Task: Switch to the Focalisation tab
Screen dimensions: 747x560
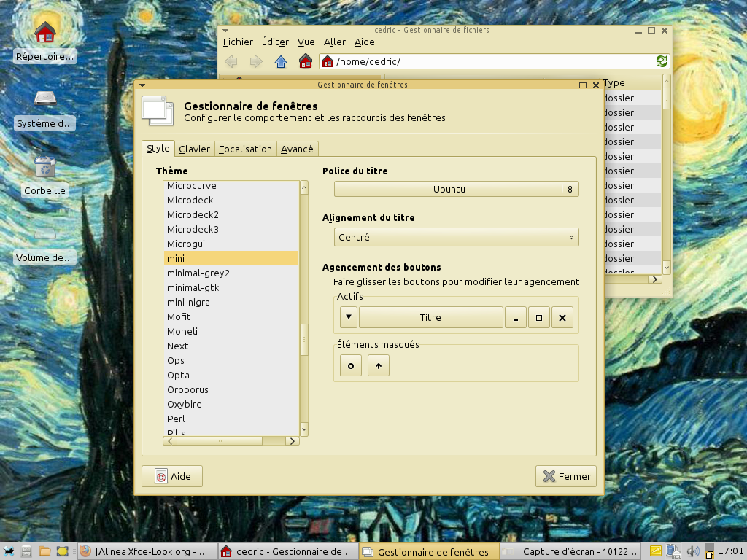Action: pos(245,149)
